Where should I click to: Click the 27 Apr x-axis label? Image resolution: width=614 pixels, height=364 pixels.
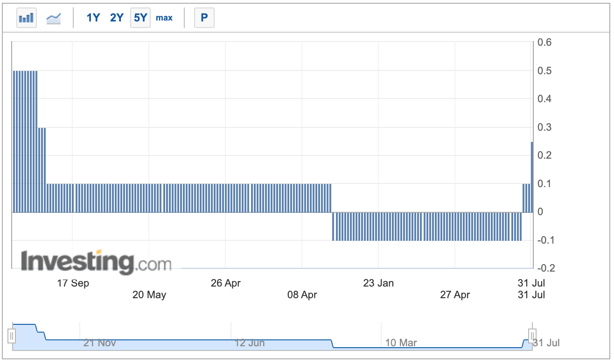[455, 295]
